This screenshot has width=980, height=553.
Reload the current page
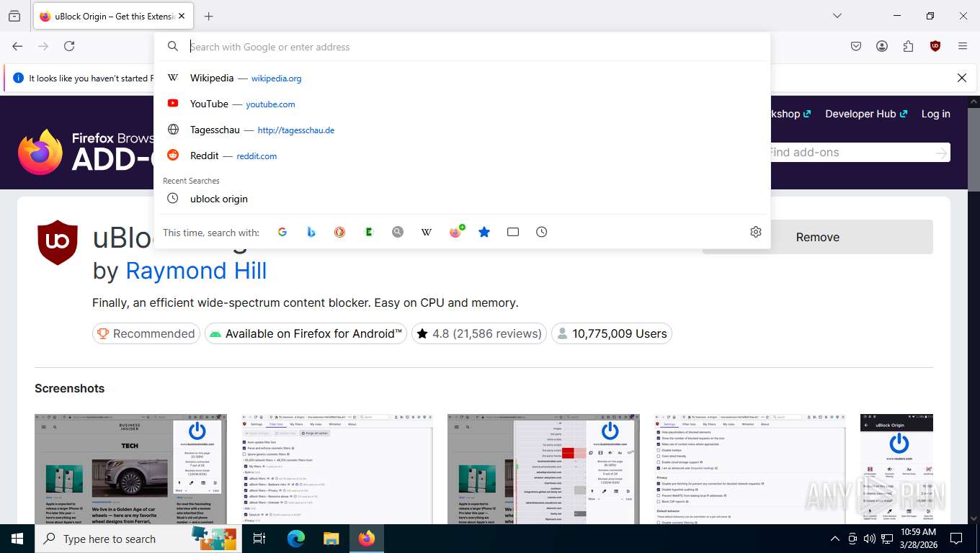pos(69,46)
